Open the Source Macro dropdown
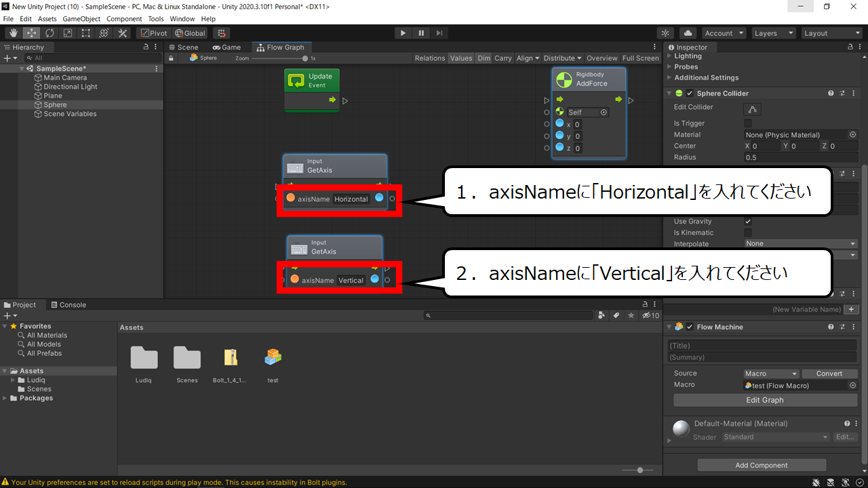 [x=772, y=373]
